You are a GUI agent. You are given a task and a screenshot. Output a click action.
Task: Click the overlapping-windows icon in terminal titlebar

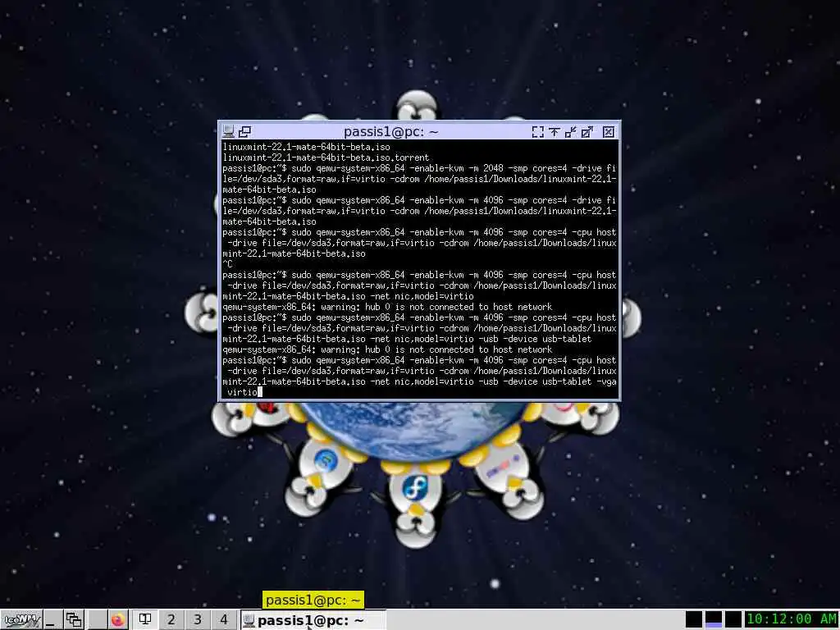tap(244, 131)
